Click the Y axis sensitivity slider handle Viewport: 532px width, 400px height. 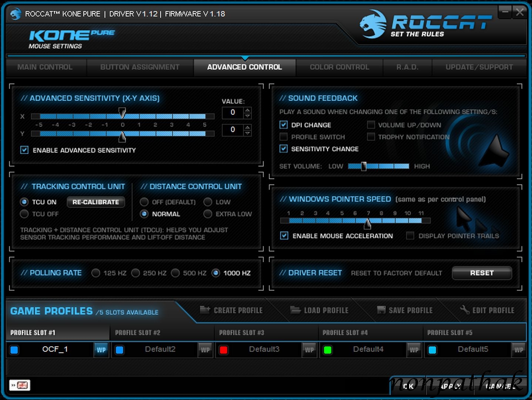(122, 136)
